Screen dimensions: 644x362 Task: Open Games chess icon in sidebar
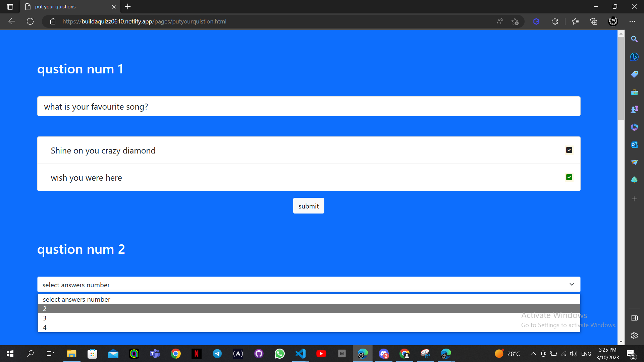tap(634, 109)
